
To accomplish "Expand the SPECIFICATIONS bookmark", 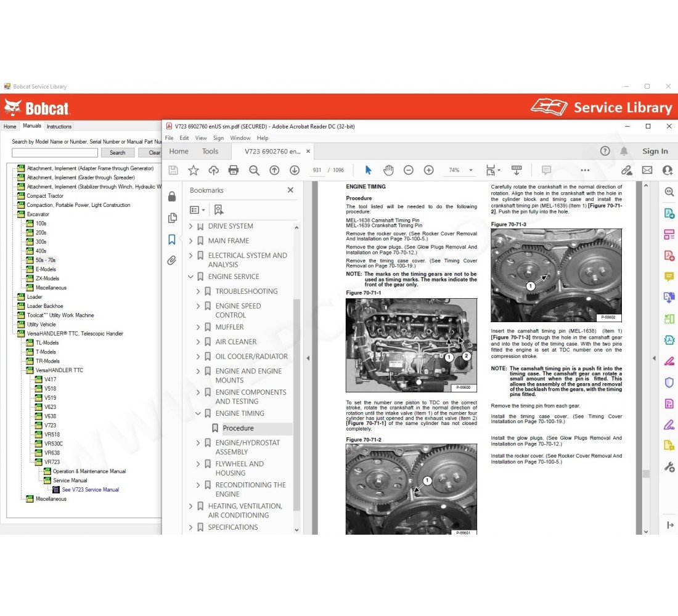I will click(190, 527).
